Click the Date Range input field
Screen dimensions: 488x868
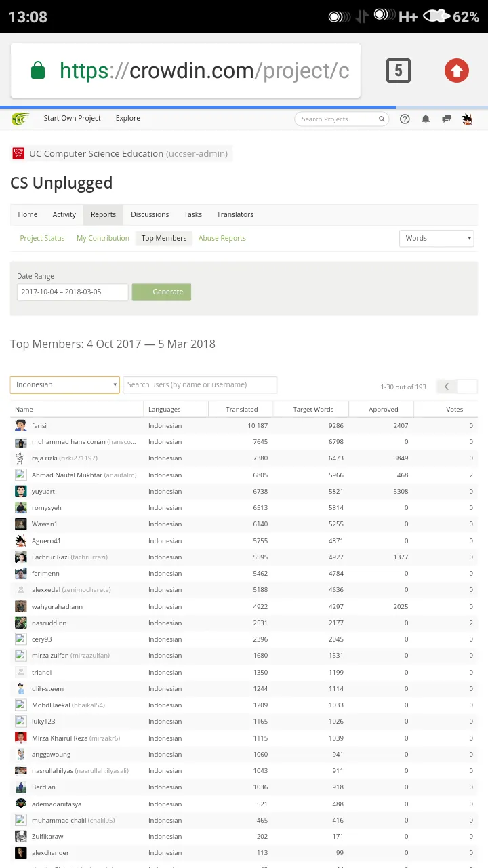click(x=73, y=292)
